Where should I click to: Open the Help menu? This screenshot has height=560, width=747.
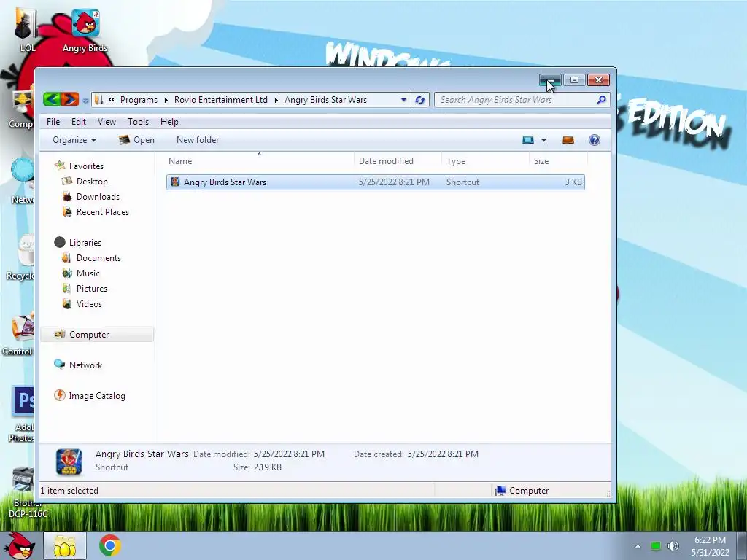pyautogui.click(x=169, y=122)
